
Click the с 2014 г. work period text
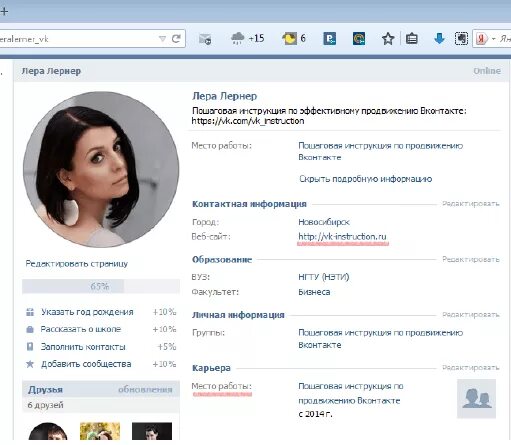click(x=315, y=414)
